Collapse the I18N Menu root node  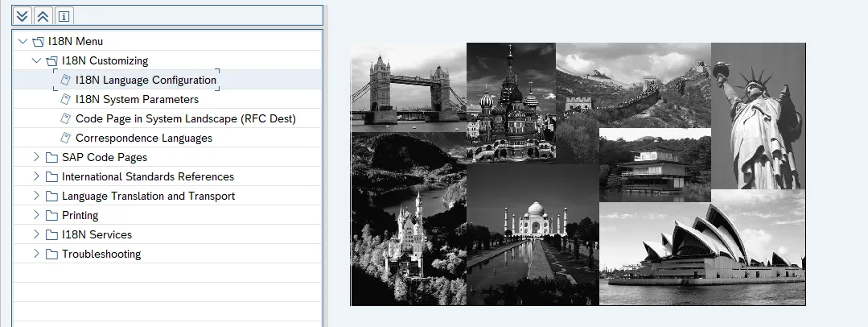point(23,41)
